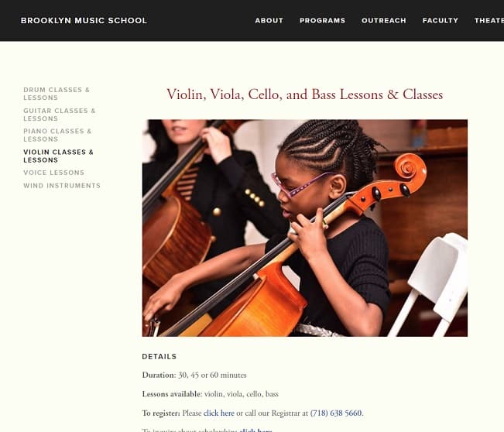Go to the Outreach section
Viewport: 504px width, 432px height.
[x=384, y=21]
